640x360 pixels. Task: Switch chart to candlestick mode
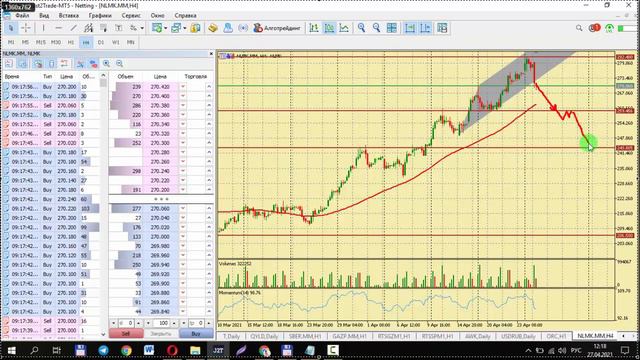pyautogui.click(x=329, y=28)
